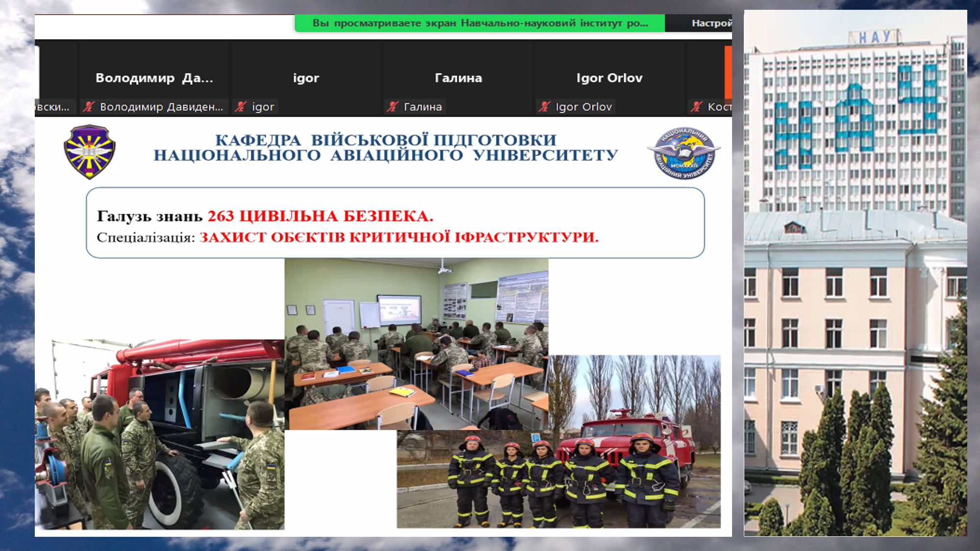Click orange strip to show next participants
Image resolution: width=980 pixels, height=551 pixels.
728,72
